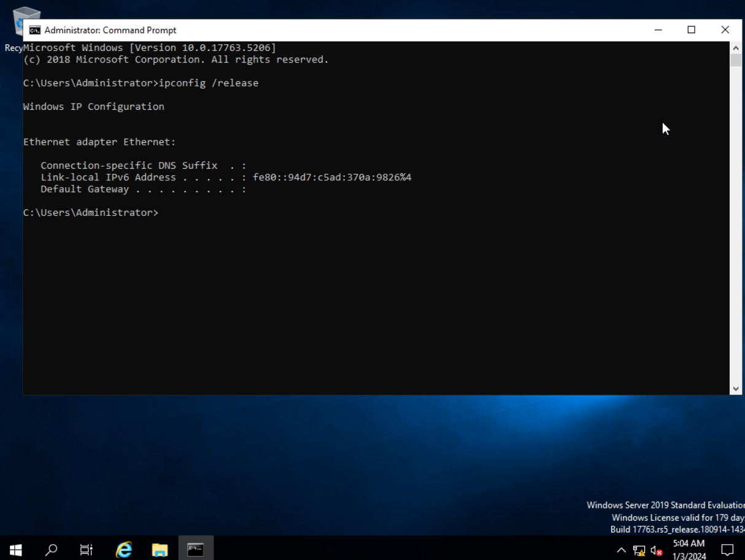Image resolution: width=745 pixels, height=560 pixels.
Task: Click the vertical scrollbar thumb
Action: click(735, 60)
